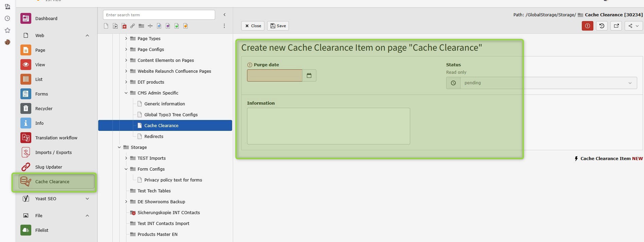Select the link page type icon in the tree toolbar
644x242 pixels.
133,26
